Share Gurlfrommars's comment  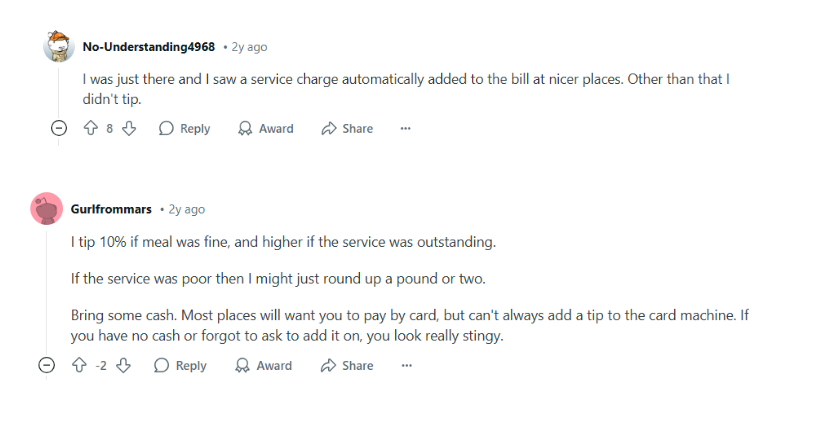(346, 366)
